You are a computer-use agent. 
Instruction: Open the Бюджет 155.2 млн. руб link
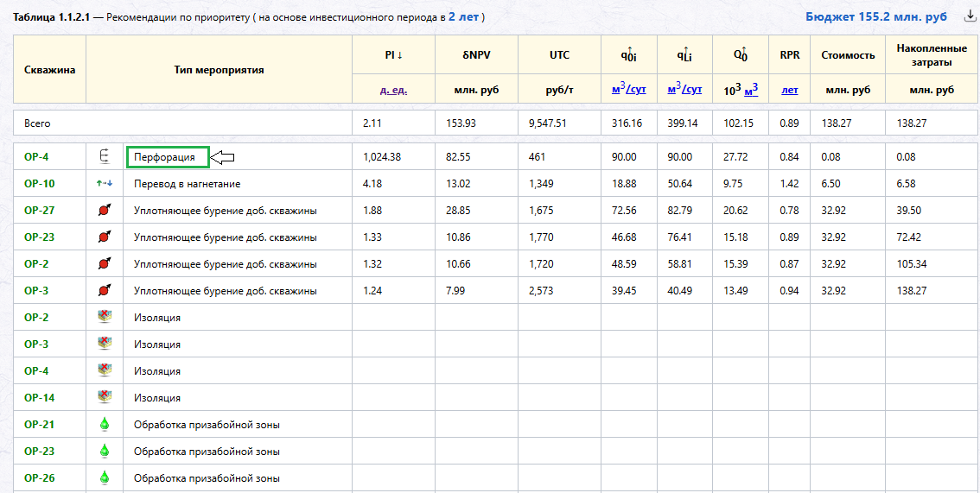(875, 17)
